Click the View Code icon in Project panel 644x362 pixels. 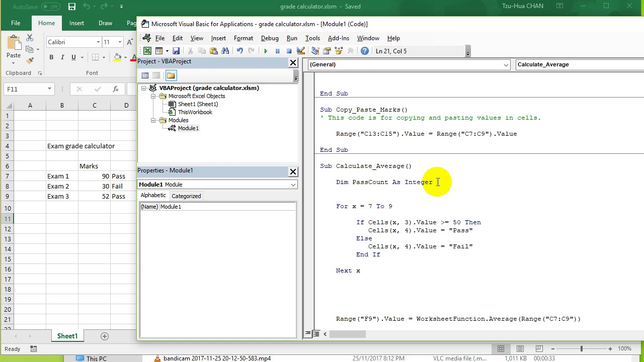145,75
